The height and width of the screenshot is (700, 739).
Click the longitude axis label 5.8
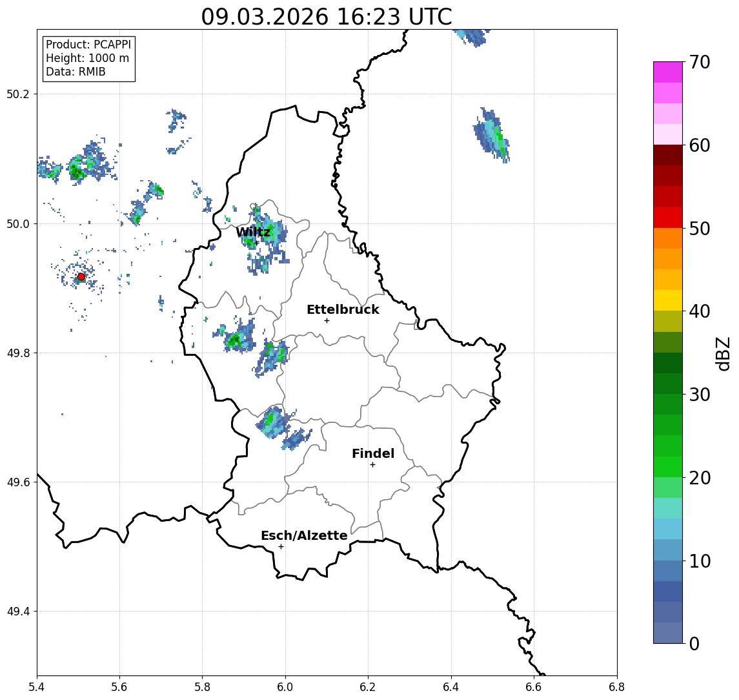[202, 687]
